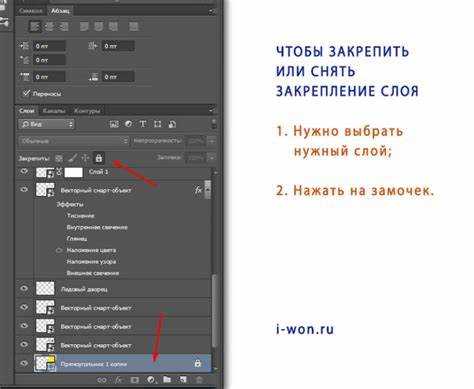Hide the Ледовый дворец layer
Screen dimensions: 474x389
(24, 288)
